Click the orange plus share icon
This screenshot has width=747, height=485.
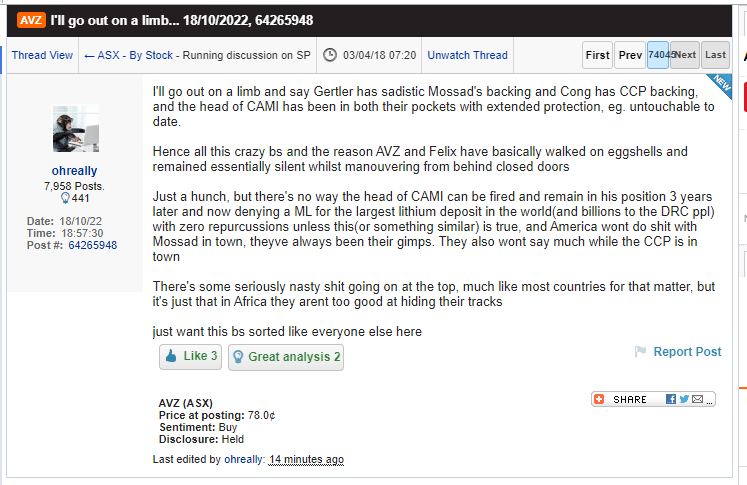(599, 399)
